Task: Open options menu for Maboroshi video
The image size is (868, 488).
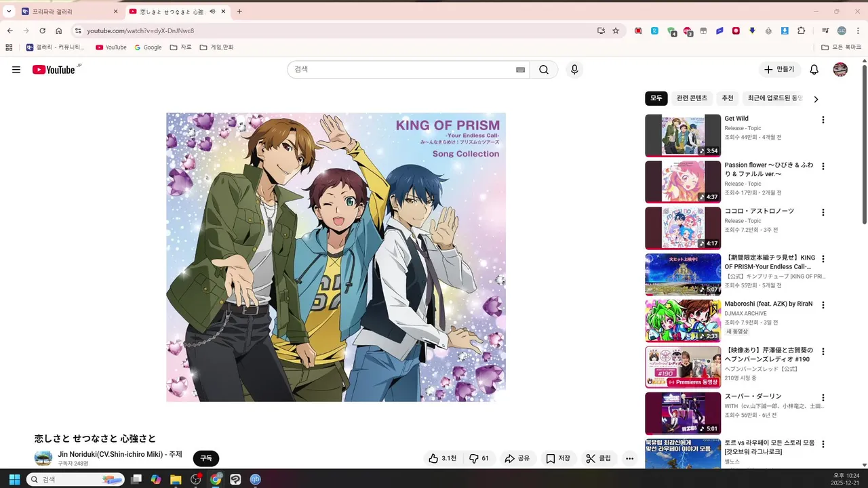Action: [x=823, y=305]
